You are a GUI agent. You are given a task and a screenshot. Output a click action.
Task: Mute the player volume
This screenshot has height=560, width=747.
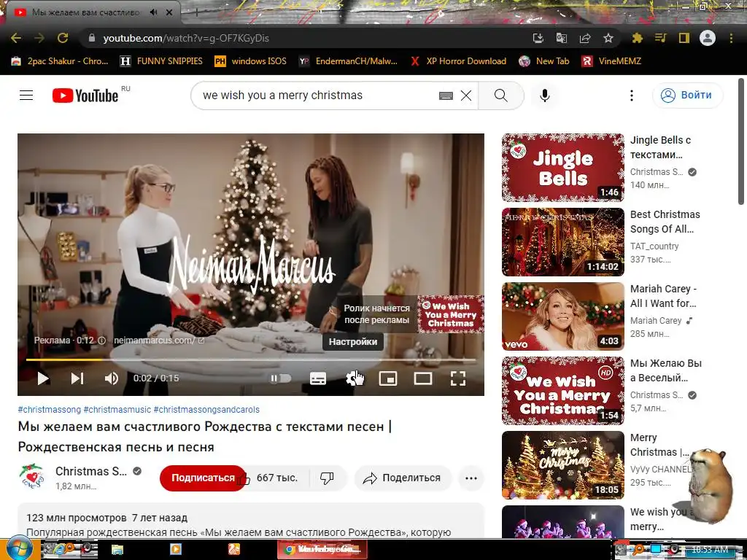click(112, 378)
